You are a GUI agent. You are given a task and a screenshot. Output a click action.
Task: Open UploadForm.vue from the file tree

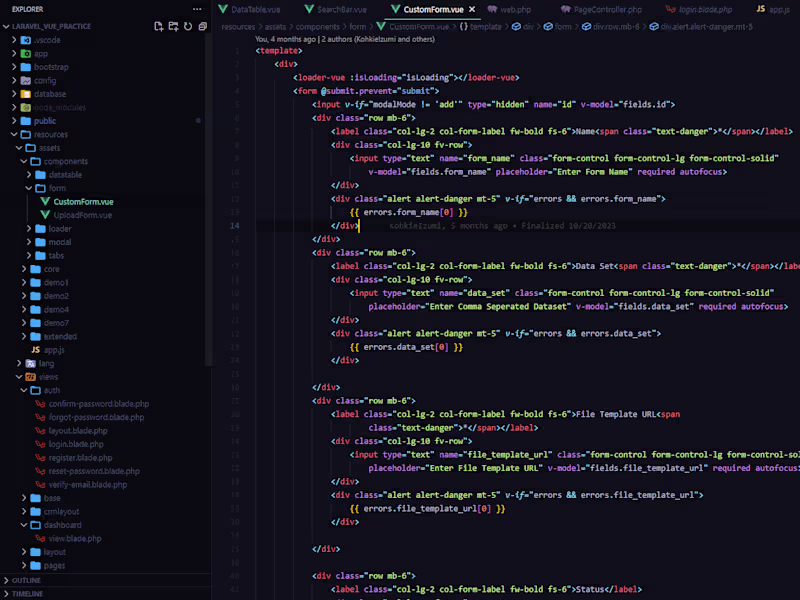[x=82, y=215]
